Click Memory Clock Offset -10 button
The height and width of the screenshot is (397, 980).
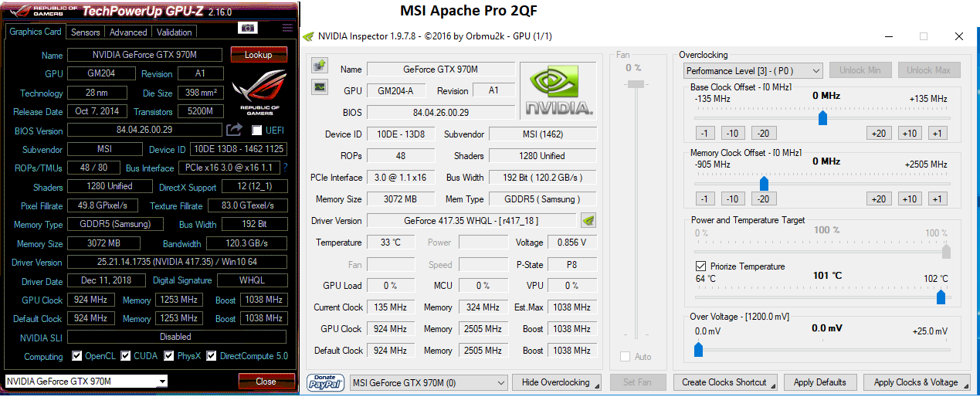coord(732,198)
